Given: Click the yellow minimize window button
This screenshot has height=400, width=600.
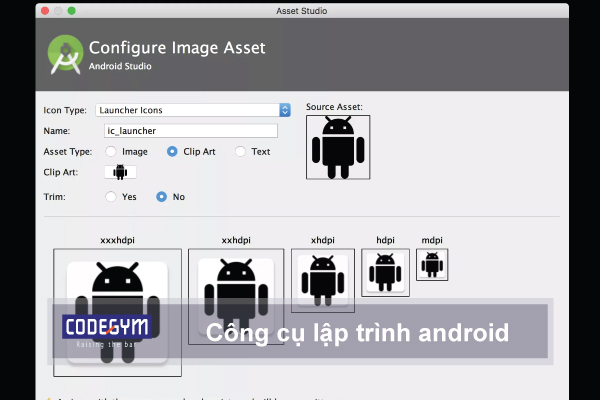Looking at the screenshot, I should pyautogui.click(x=57, y=10).
